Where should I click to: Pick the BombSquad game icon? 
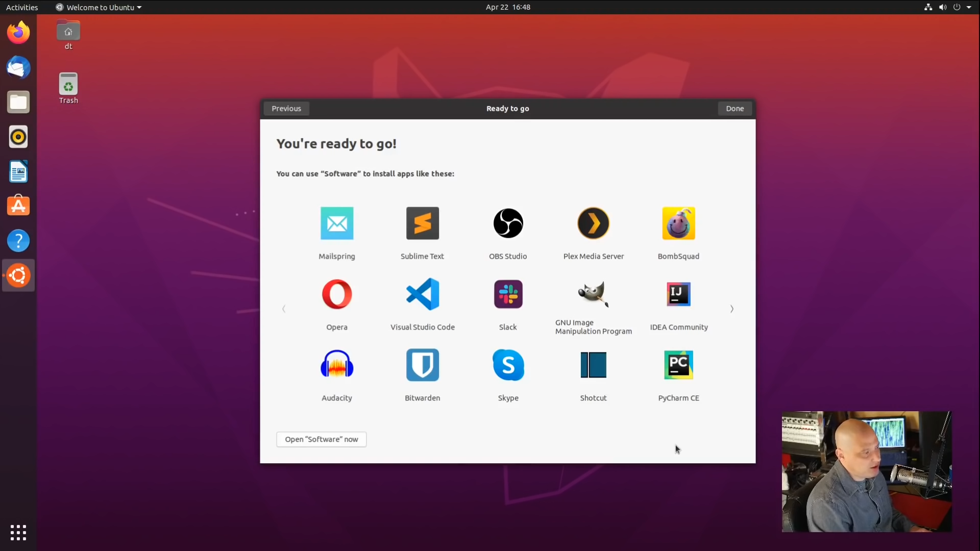point(679,223)
